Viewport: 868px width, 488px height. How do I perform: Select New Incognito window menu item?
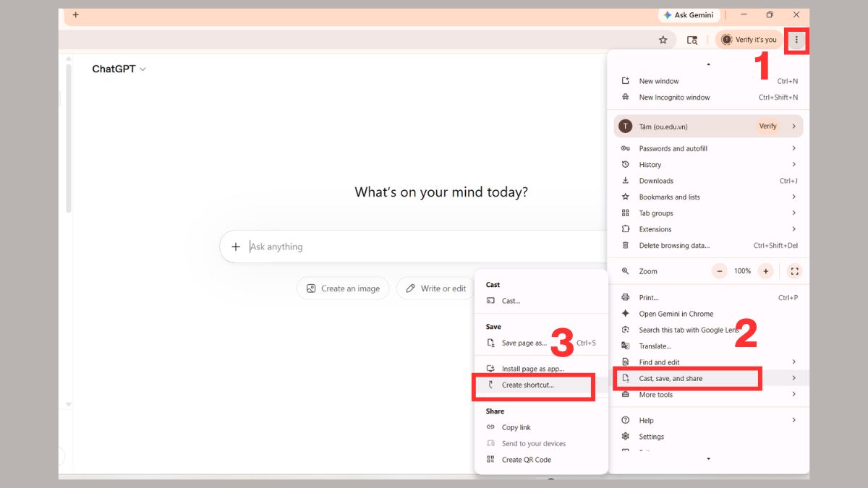pyautogui.click(x=708, y=97)
